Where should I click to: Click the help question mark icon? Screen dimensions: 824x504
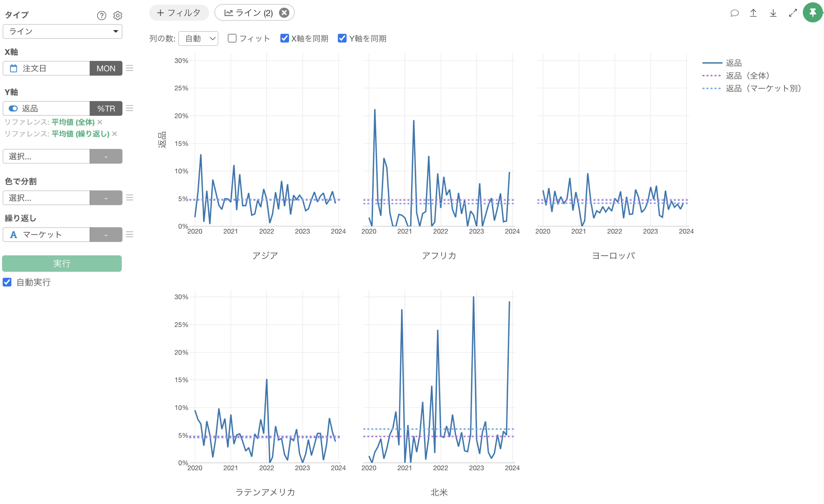pyautogui.click(x=101, y=15)
